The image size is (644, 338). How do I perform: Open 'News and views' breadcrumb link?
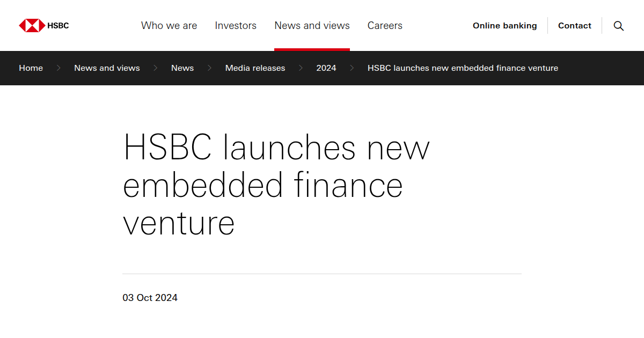coord(107,68)
